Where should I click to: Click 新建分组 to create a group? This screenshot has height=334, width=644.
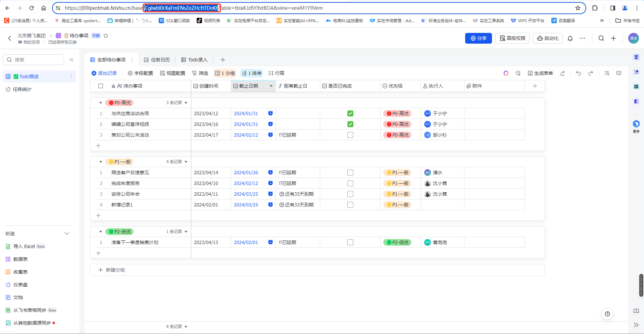[x=112, y=270]
